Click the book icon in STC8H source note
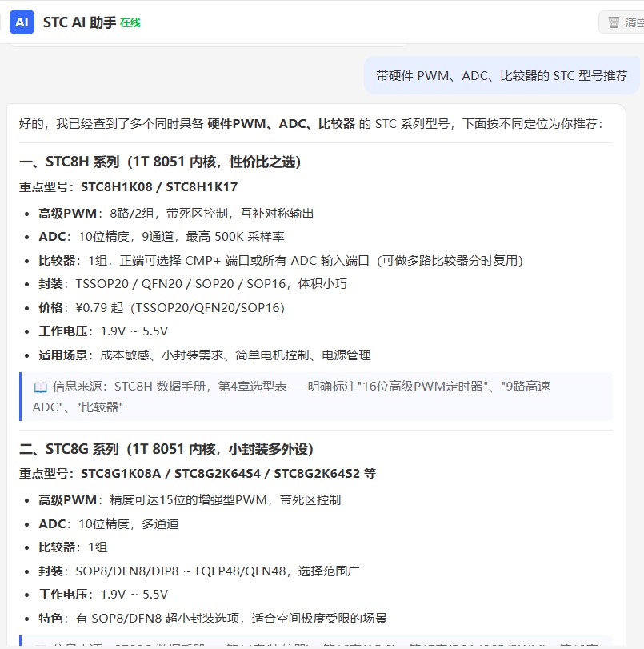 tap(41, 387)
